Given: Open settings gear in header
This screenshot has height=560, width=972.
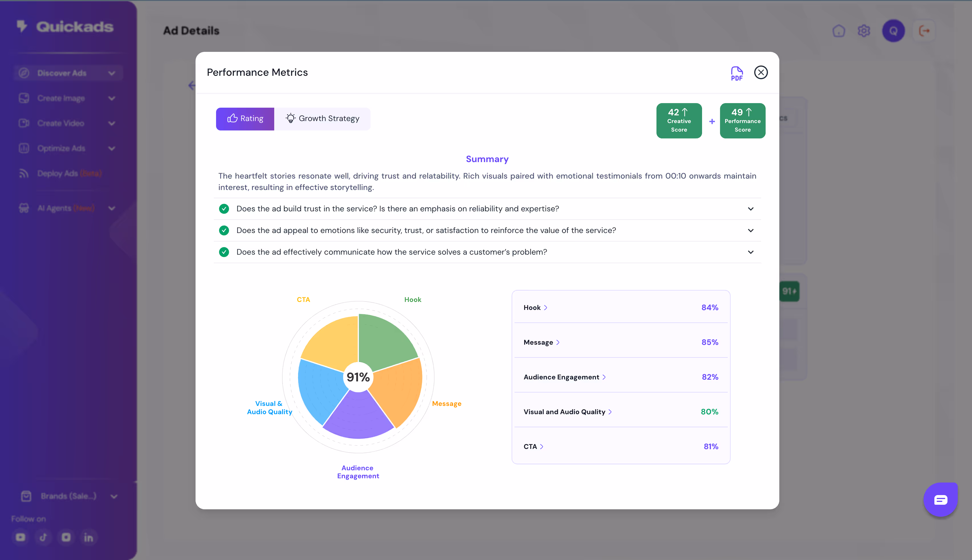Looking at the screenshot, I should point(864,31).
